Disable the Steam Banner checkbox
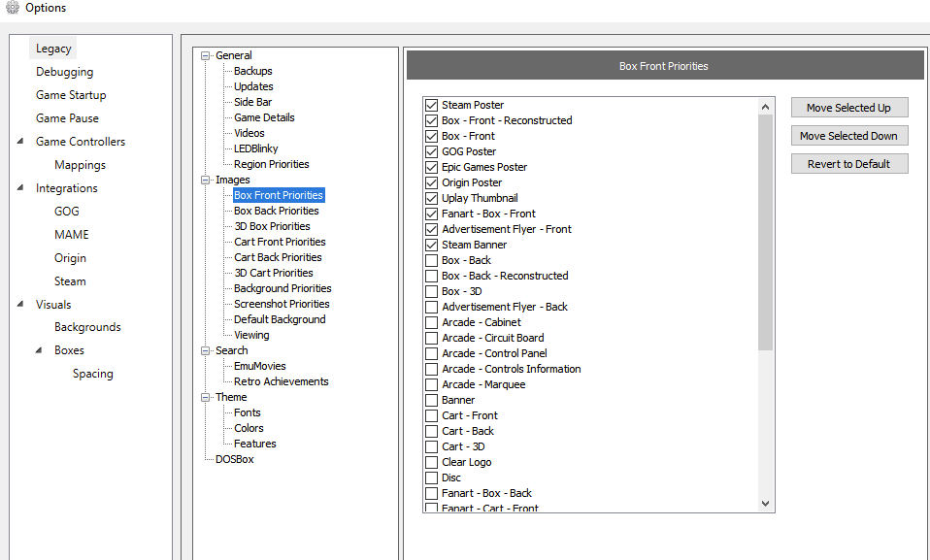930x560 pixels. (432, 245)
